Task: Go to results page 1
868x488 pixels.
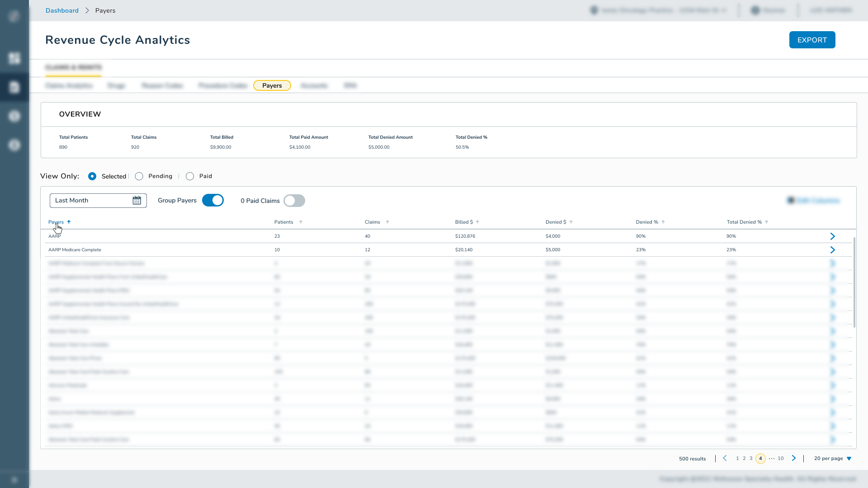Action: [737, 458]
